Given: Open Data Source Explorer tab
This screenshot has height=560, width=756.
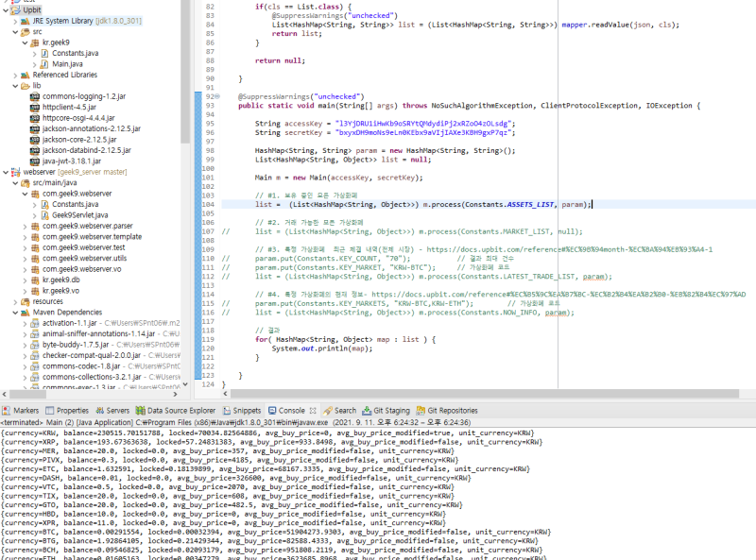Looking at the screenshot, I should (176, 411).
